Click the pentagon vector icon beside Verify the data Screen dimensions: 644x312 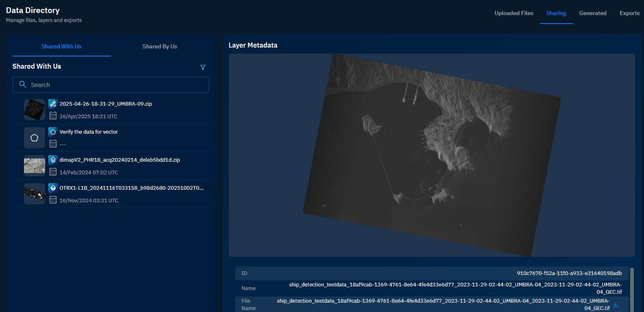click(53, 132)
